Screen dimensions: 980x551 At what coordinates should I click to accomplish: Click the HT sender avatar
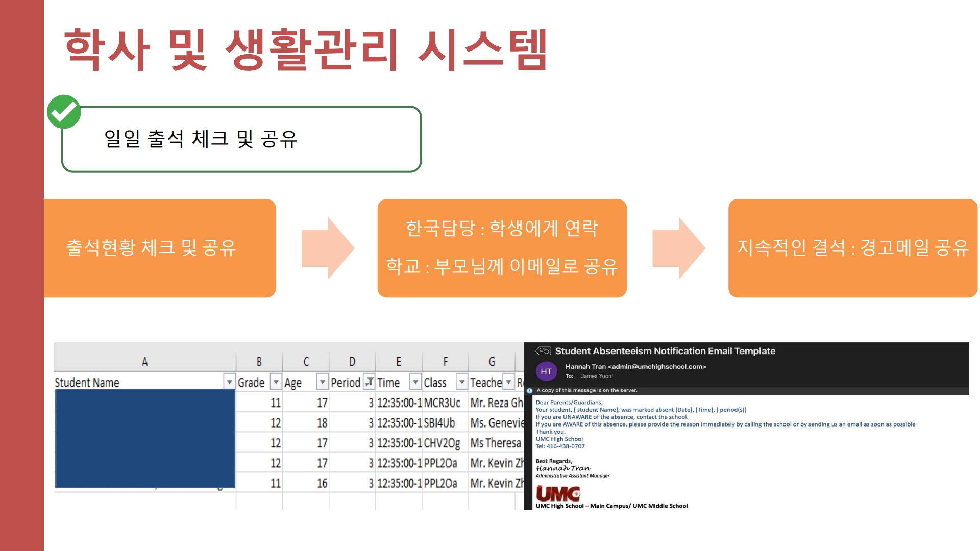point(546,371)
